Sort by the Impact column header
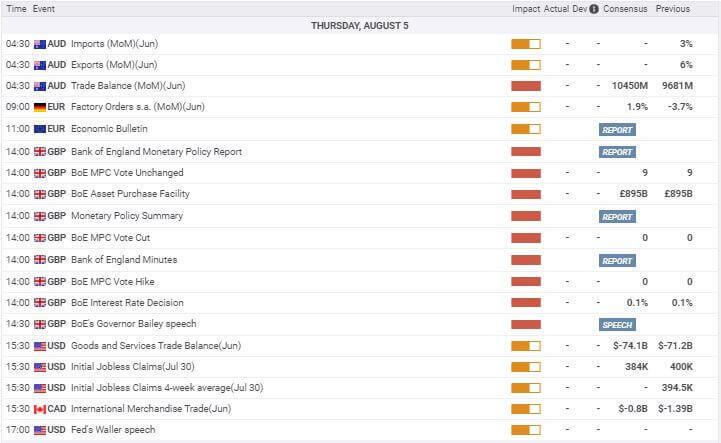721x443 pixels. tap(526, 9)
